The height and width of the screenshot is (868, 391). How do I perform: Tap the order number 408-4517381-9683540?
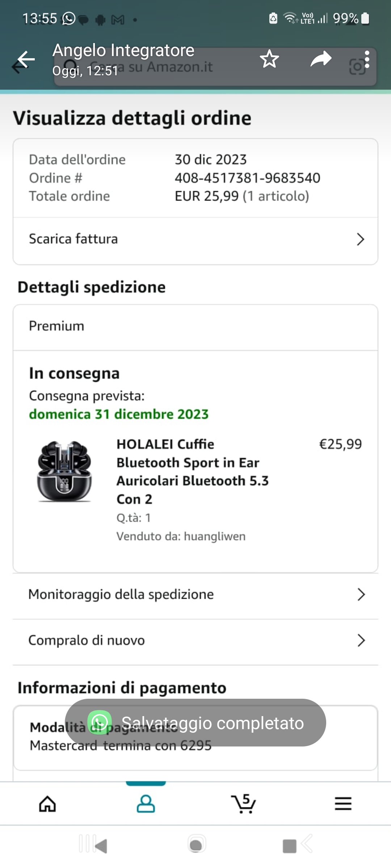click(247, 178)
